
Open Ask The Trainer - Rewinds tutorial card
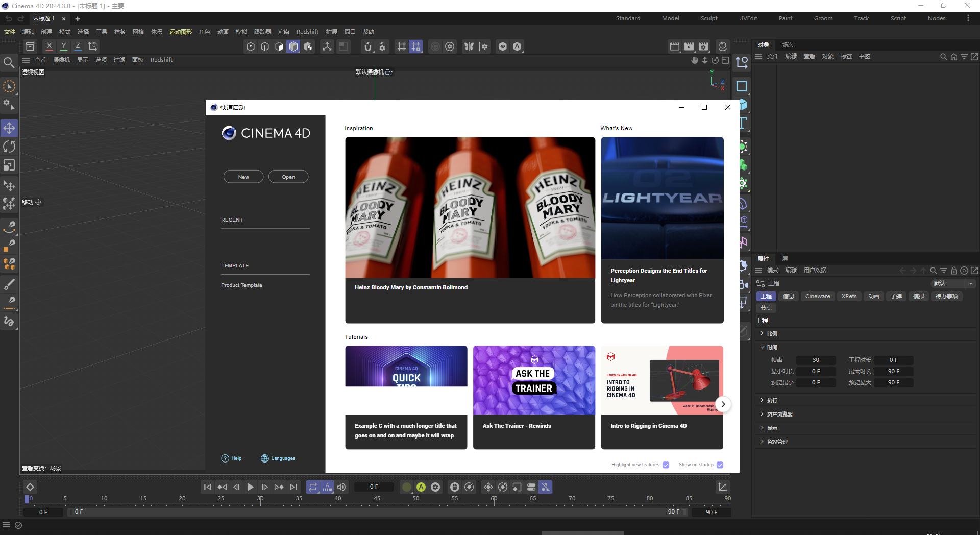coord(534,398)
